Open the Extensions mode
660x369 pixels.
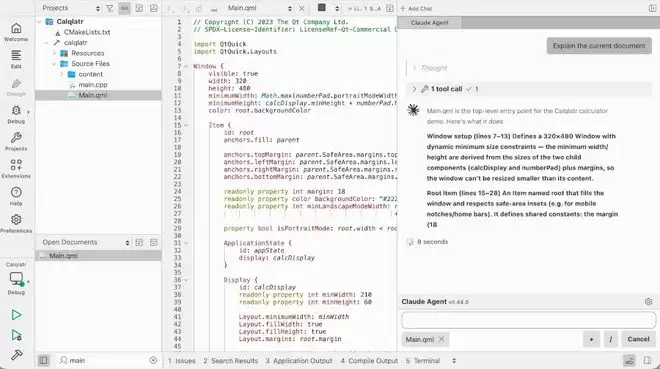pyautogui.click(x=16, y=169)
